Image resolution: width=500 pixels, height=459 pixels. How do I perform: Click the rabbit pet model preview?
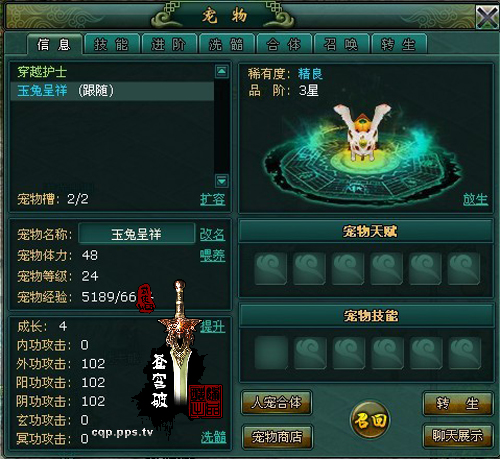[x=362, y=133]
